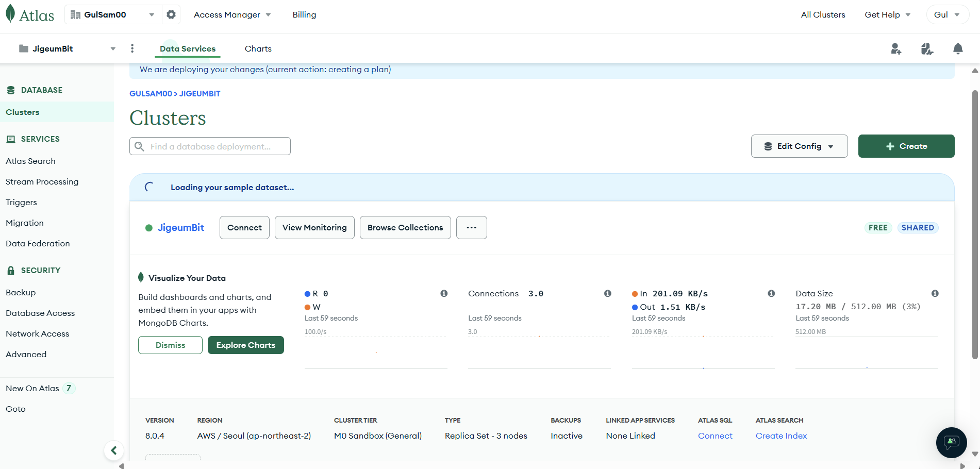The height and width of the screenshot is (469, 980).
Task: Open the Gul user account menu
Action: click(x=948, y=14)
